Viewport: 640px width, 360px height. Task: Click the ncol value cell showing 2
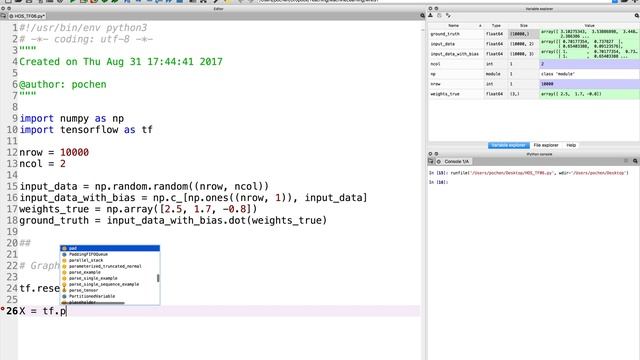(x=589, y=64)
